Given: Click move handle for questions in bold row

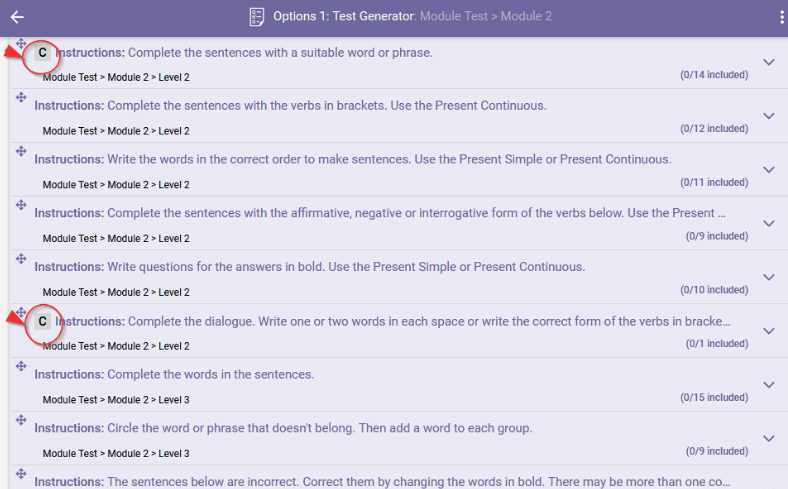Looking at the screenshot, I should (x=21, y=258).
